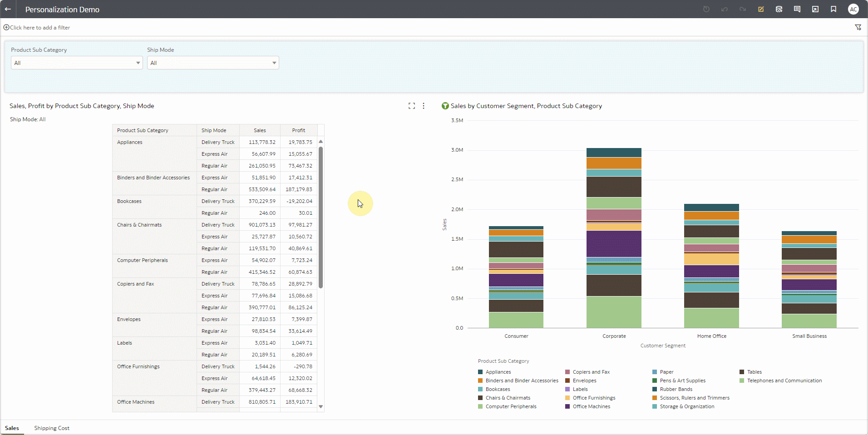The height and width of the screenshot is (435, 868).
Task: Open the comments icon
Action: (x=797, y=9)
